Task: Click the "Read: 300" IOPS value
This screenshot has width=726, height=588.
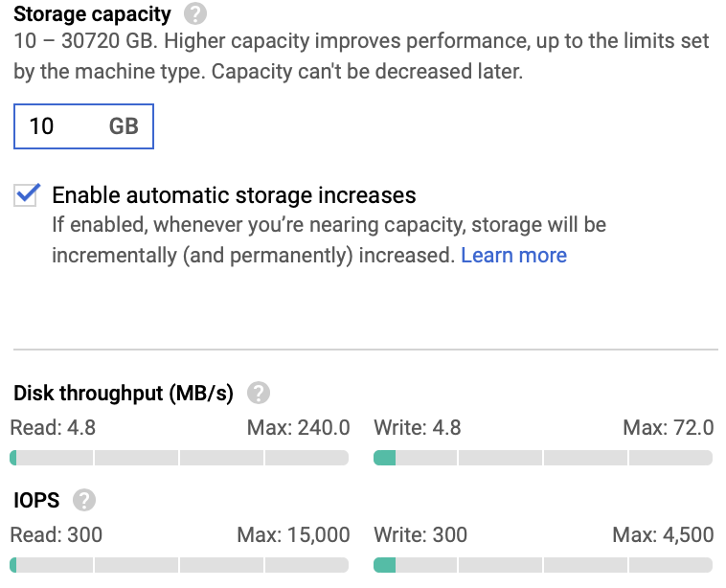Action: coord(57,534)
